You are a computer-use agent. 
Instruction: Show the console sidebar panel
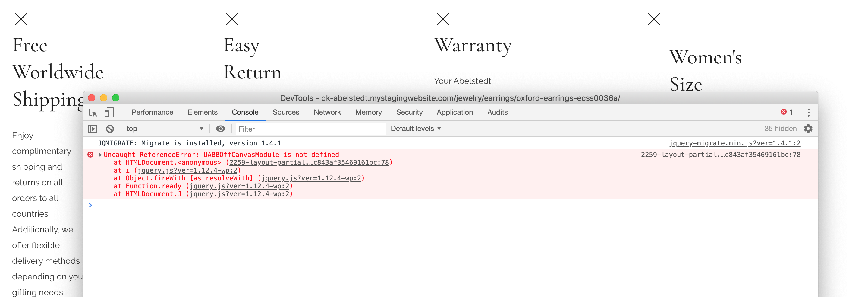pos(92,129)
